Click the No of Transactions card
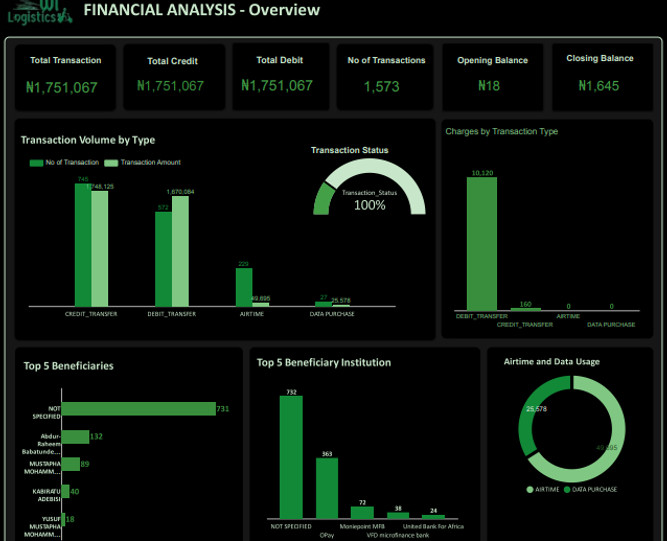The width and height of the screenshot is (667, 541). point(385,77)
